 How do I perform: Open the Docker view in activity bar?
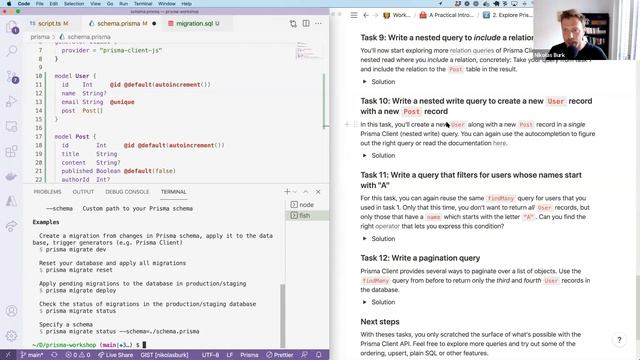pos(12,176)
